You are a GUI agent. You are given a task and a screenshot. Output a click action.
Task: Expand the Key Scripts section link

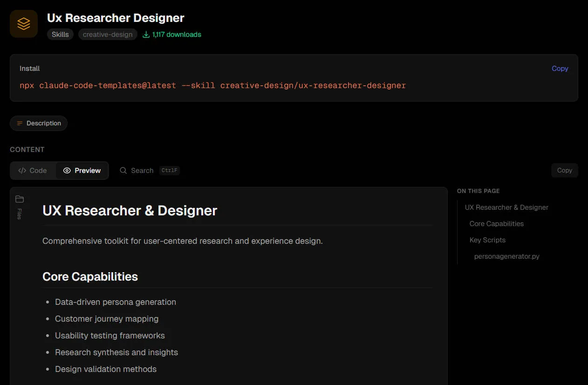point(487,240)
